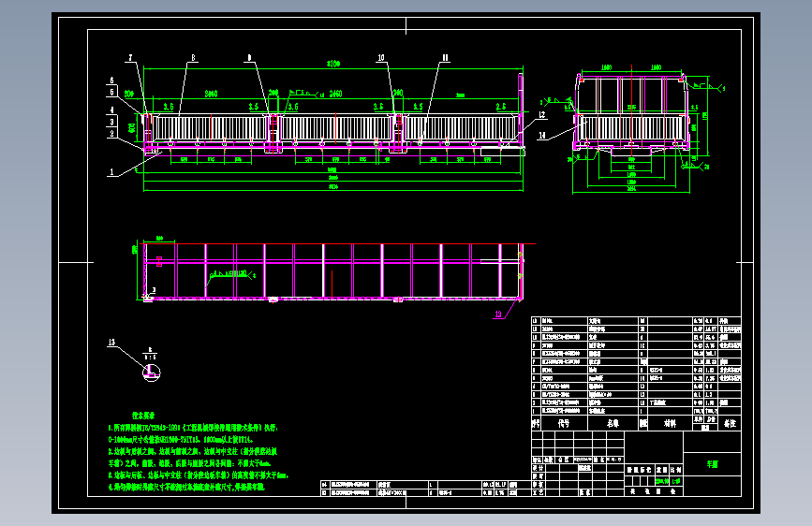Click the 技术要求 heading

point(143,416)
